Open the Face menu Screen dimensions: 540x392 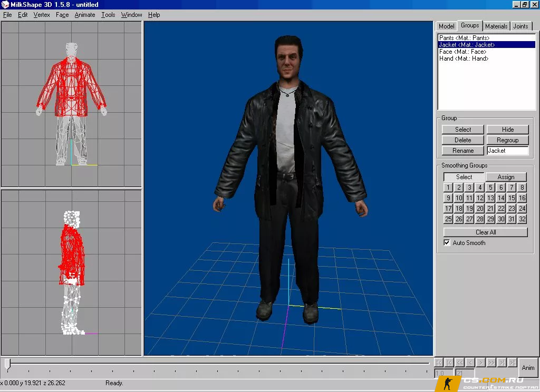pyautogui.click(x=62, y=15)
